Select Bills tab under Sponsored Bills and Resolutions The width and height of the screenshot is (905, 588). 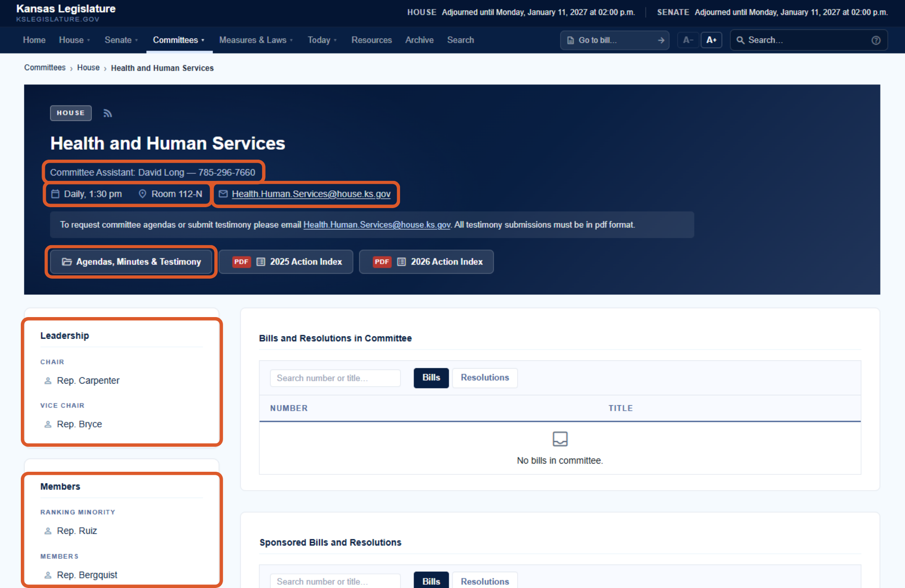pos(431,581)
